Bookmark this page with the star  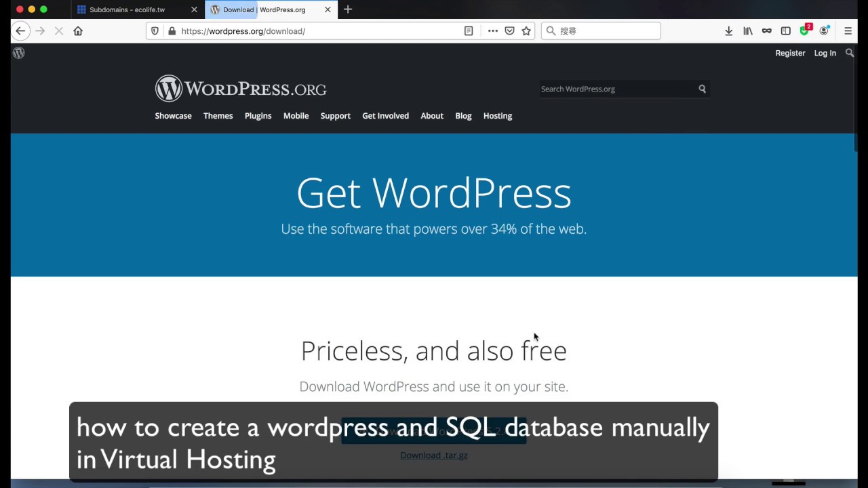coord(526,30)
